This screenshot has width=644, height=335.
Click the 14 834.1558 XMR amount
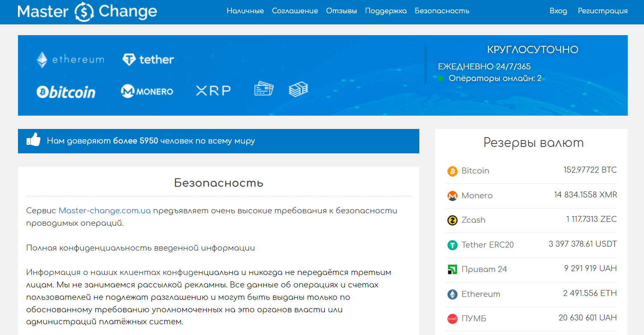coord(585,195)
